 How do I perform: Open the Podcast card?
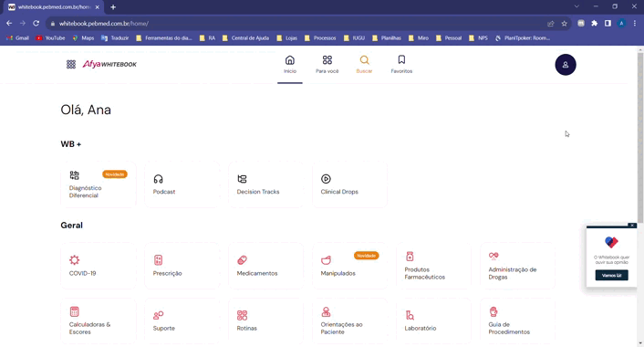click(182, 184)
